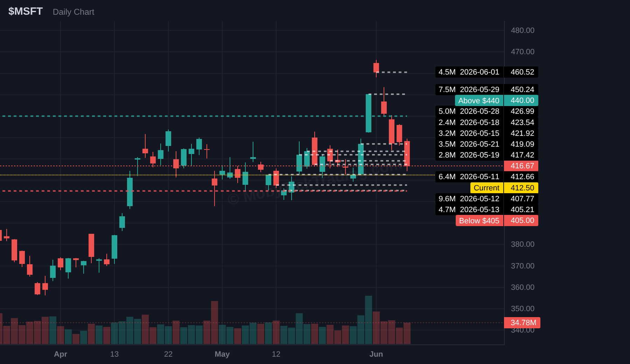Click the yellow Current price label
Image resolution: width=630 pixels, height=364 pixels.
coord(486,188)
